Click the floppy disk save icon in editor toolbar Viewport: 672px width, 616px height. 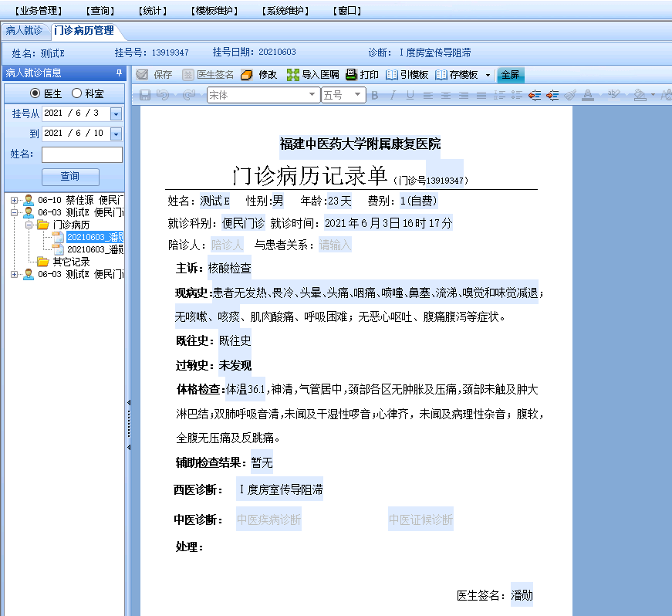145,95
